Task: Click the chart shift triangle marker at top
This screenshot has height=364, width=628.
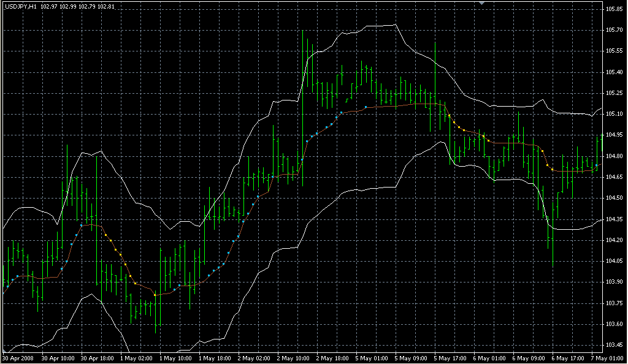Action: point(482,4)
